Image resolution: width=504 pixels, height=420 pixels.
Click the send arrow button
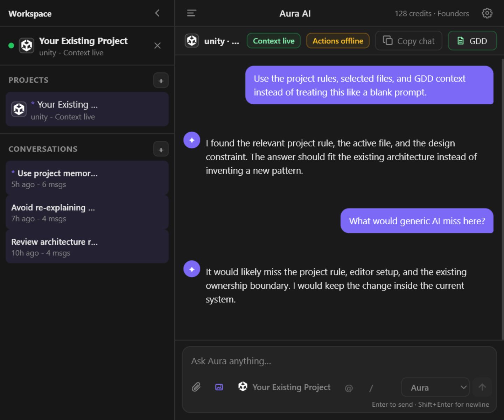coord(482,387)
